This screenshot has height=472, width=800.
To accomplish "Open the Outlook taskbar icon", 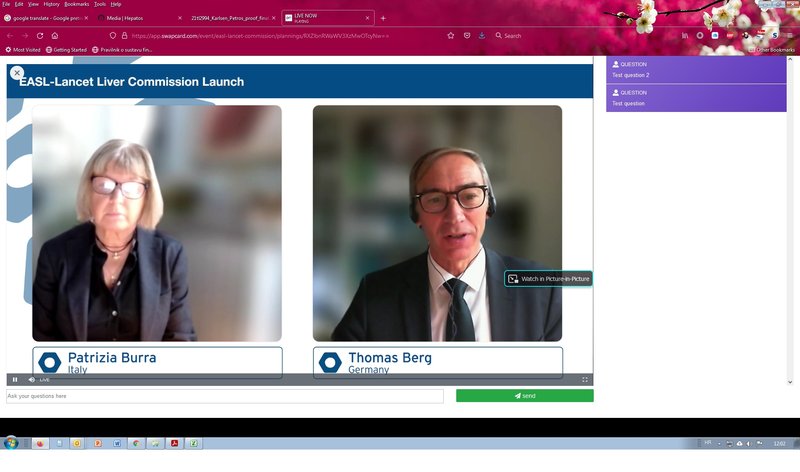I will coord(78,443).
